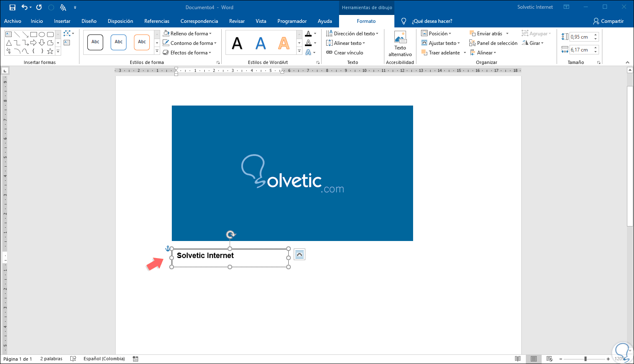Save the document from Quick Access Toolbar
634x364 pixels.
pos(12,7)
